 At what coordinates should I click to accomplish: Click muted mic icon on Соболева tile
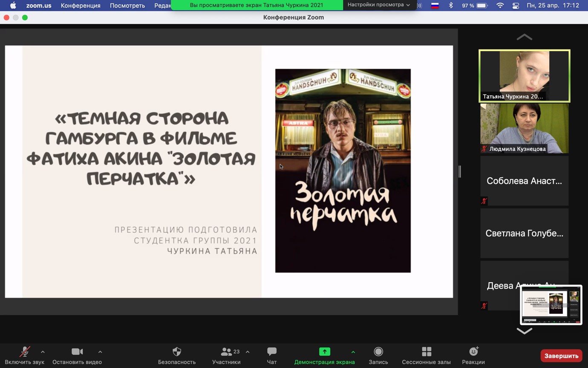click(484, 201)
